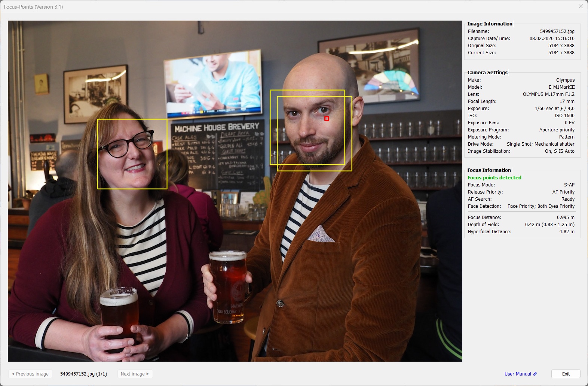Advance to the Next image
Viewport: 588px width, 386px height.
pyautogui.click(x=135, y=374)
